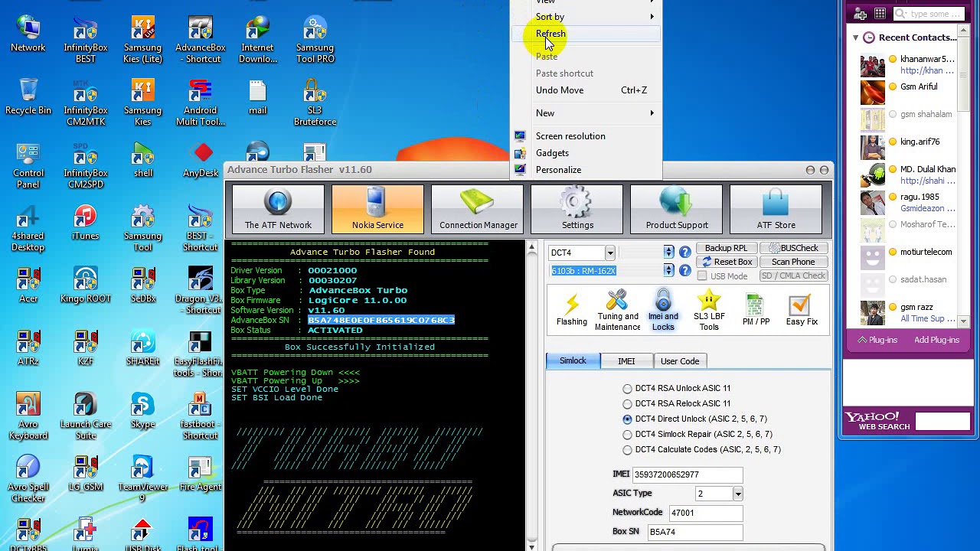Choose Refresh from the context menu

(x=586, y=34)
